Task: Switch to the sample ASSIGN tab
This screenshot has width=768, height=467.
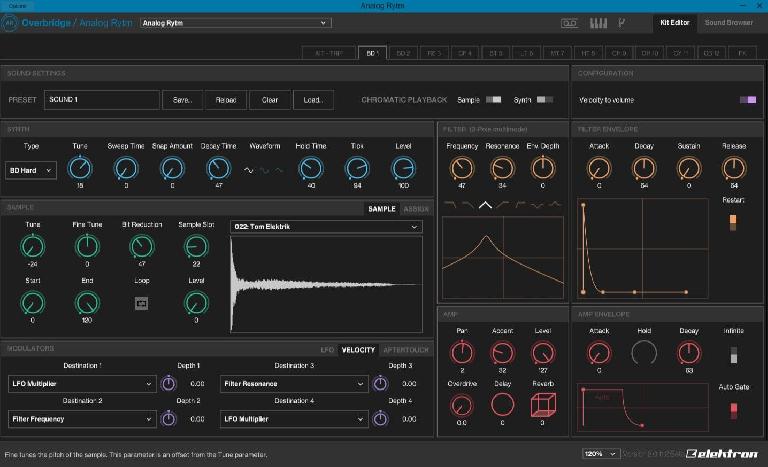Action: [416, 209]
